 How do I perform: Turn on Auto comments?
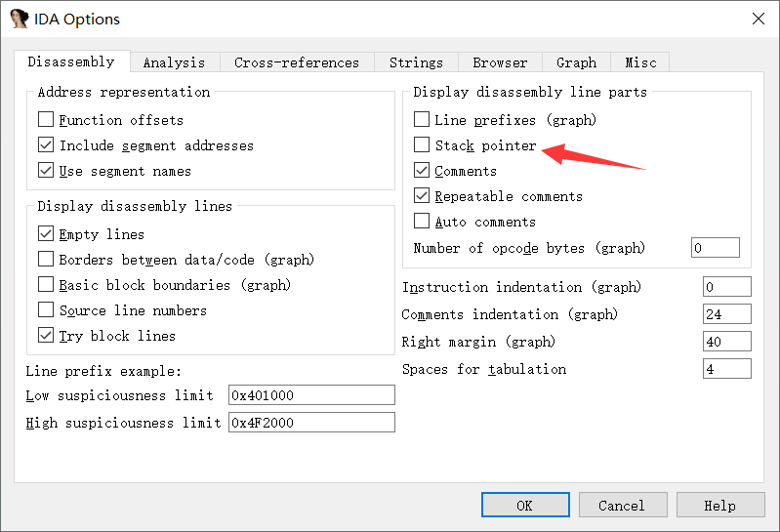click(422, 222)
